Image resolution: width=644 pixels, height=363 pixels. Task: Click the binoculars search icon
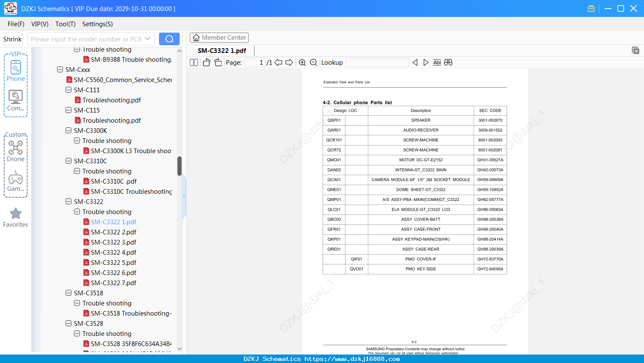448,63
